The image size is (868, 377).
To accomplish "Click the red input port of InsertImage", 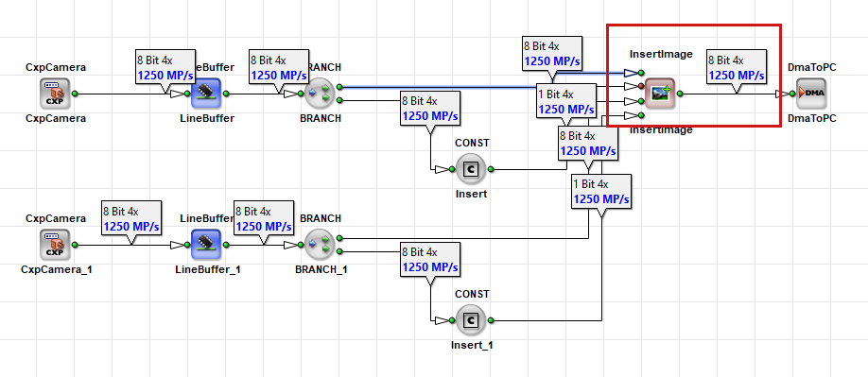I will 641,86.
